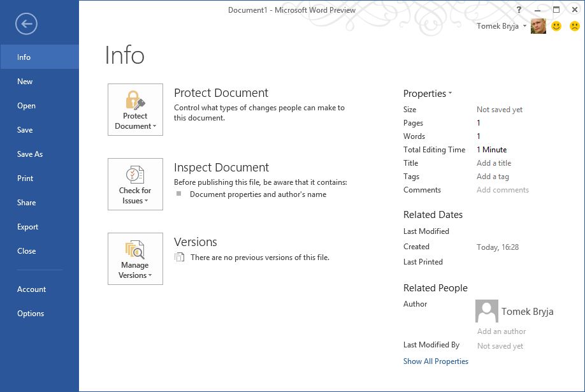The height and width of the screenshot is (392, 585).
Task: Click author name Tomek Bryja
Action: click(x=527, y=312)
